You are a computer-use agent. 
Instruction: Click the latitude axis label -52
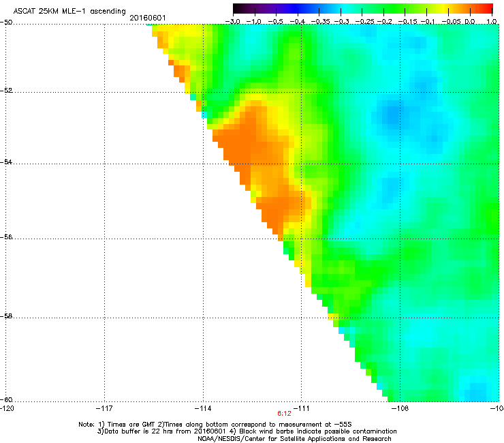pyautogui.click(x=6, y=91)
